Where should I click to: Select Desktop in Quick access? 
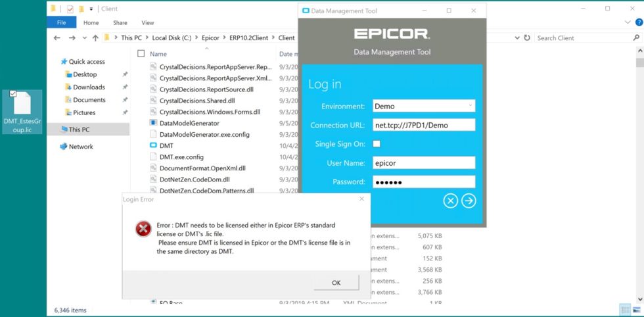[85, 74]
